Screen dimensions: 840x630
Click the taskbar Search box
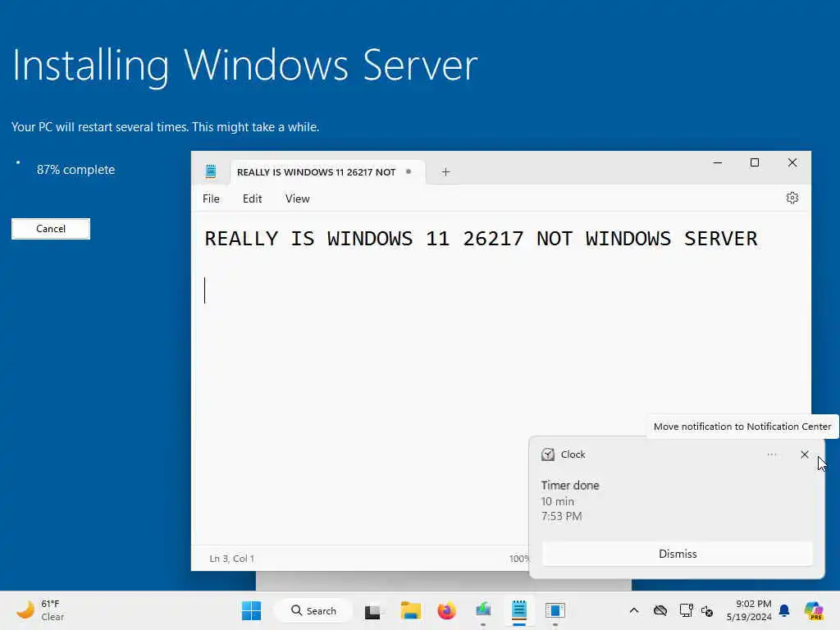point(313,610)
